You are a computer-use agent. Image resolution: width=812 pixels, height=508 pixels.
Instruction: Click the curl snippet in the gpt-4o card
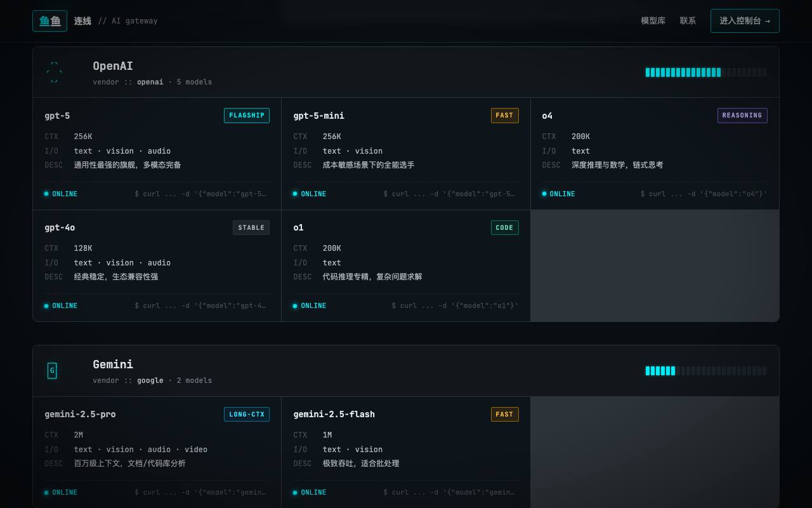(200, 305)
